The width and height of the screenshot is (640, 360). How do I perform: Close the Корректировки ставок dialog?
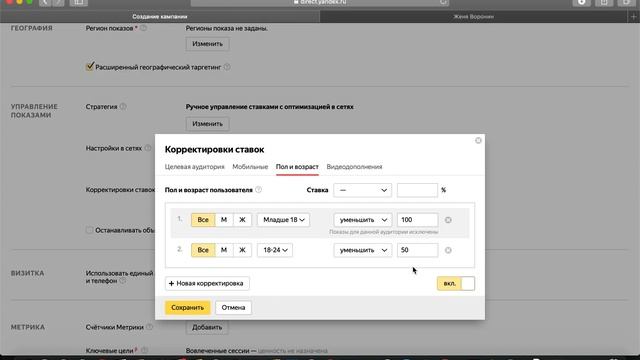coord(478,140)
